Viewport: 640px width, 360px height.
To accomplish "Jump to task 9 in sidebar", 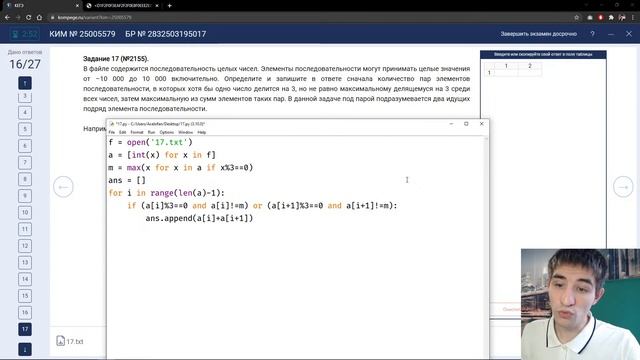I will click(x=25, y=196).
